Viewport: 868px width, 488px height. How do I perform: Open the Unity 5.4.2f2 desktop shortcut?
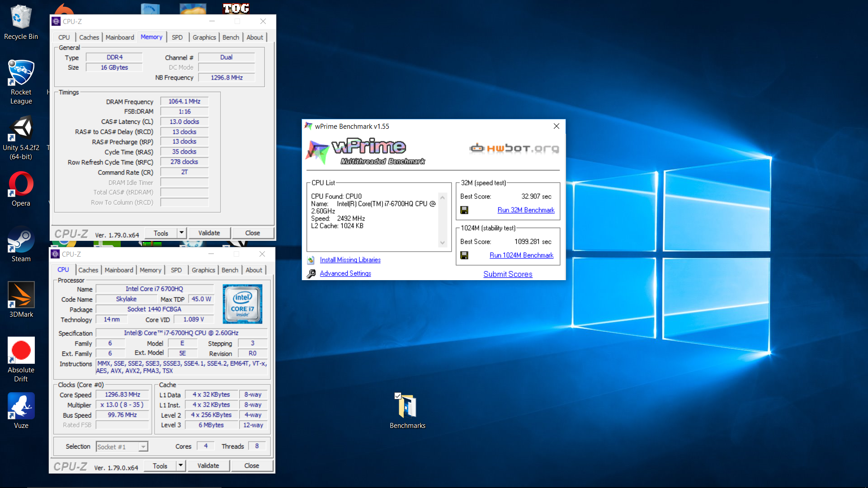21,138
